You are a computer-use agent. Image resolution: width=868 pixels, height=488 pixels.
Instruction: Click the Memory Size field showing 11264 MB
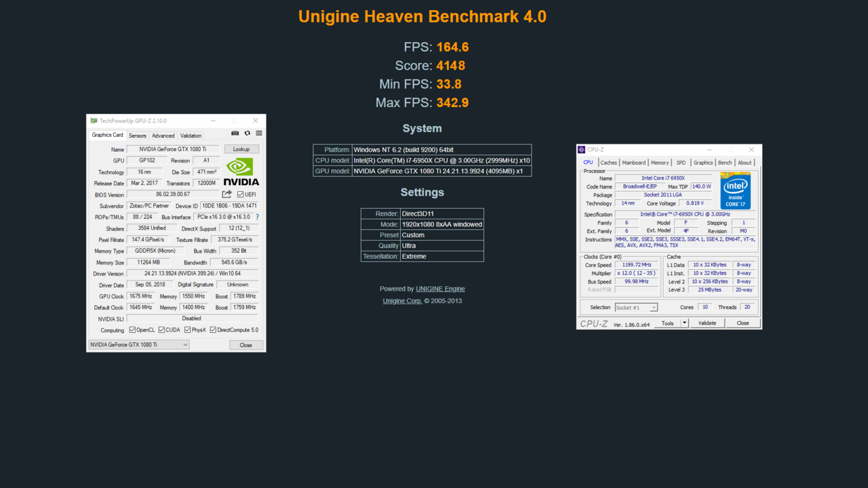(147, 262)
